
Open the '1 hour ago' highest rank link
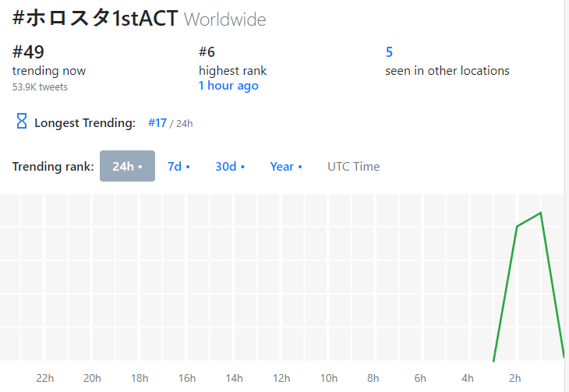click(228, 86)
